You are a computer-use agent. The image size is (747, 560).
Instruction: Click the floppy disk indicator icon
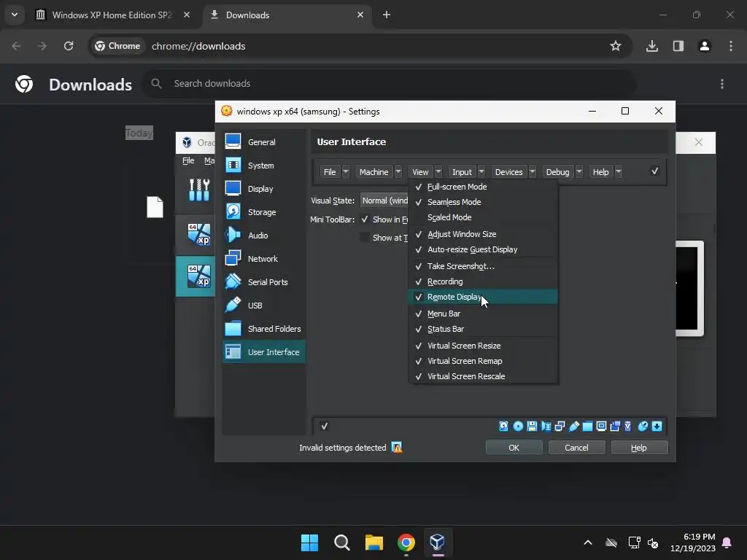[532, 426]
